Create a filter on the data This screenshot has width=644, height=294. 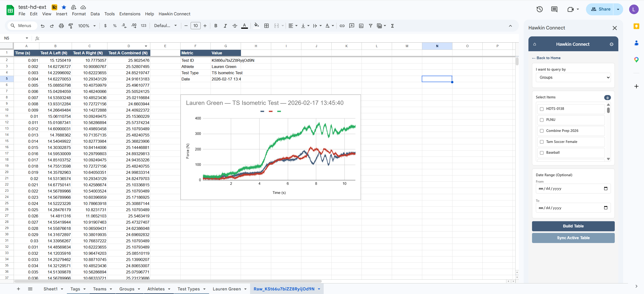pos(370,26)
